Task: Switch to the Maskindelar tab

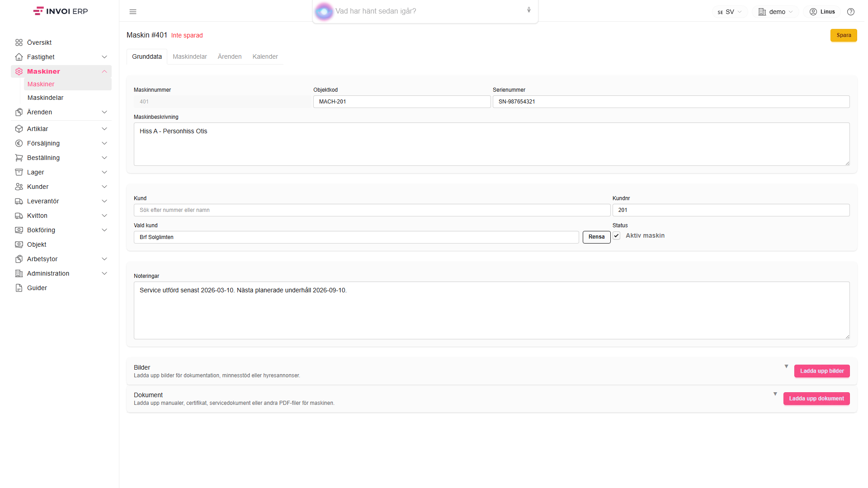Action: click(x=190, y=56)
